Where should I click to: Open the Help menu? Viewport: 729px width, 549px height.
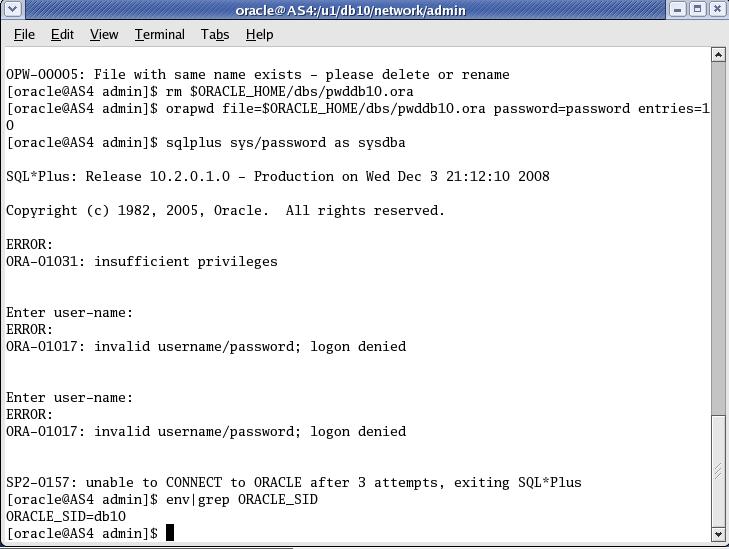(x=259, y=34)
